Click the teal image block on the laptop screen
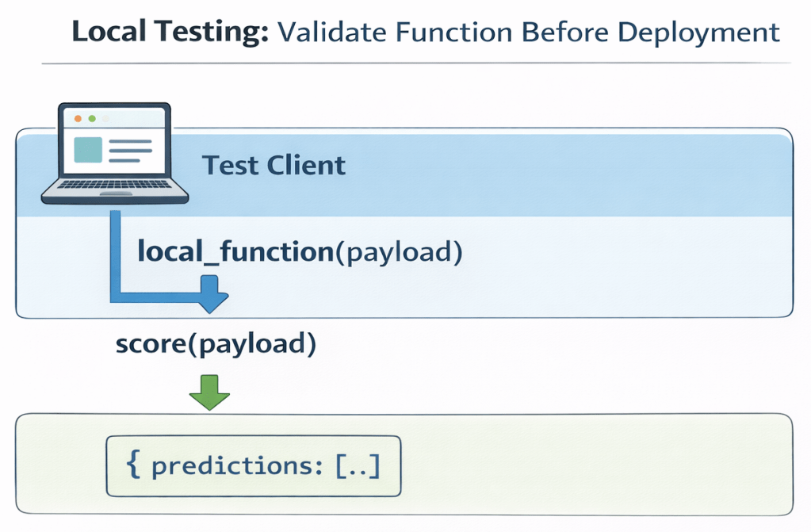This screenshot has height=532, width=811. [87, 149]
